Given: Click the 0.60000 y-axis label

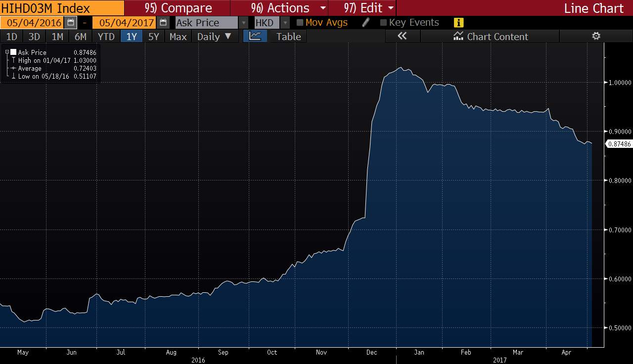Looking at the screenshot, I should (620, 279).
